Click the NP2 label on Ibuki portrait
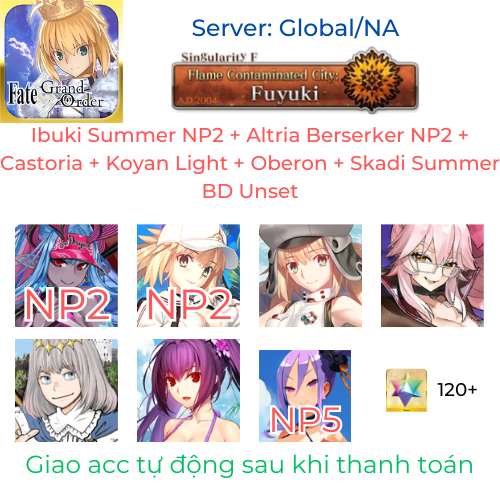Image resolution: width=500 pixels, height=500 pixels. pyautogui.click(x=67, y=305)
